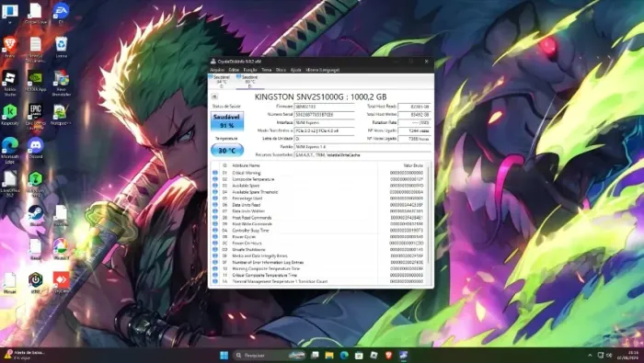Viewport: 644px width, 363px height.
Task: Select the Power Cycles attribute row
Action: 318,237
